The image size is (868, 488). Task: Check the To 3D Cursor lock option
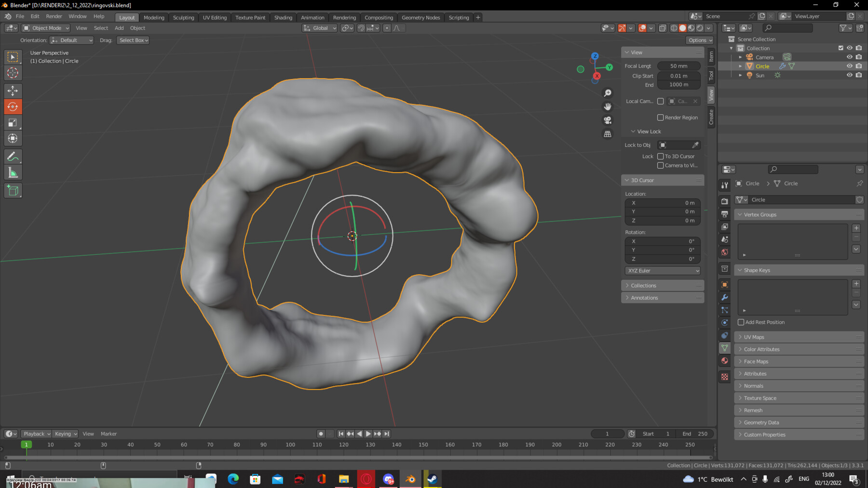tap(661, 156)
